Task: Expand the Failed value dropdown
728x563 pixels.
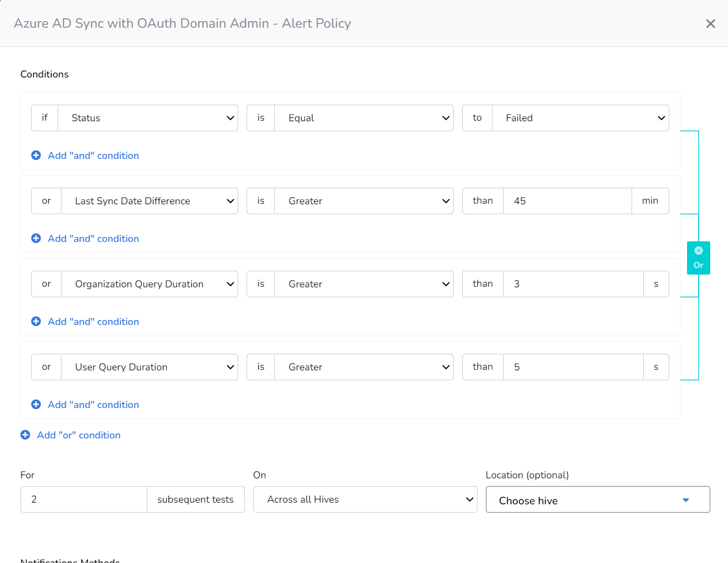Action: click(x=580, y=118)
